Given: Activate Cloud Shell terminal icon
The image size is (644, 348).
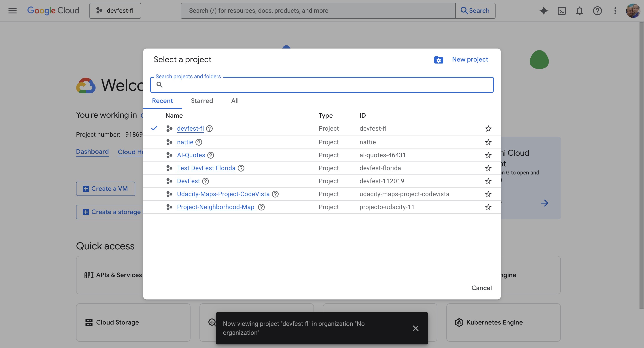Looking at the screenshot, I should point(561,11).
